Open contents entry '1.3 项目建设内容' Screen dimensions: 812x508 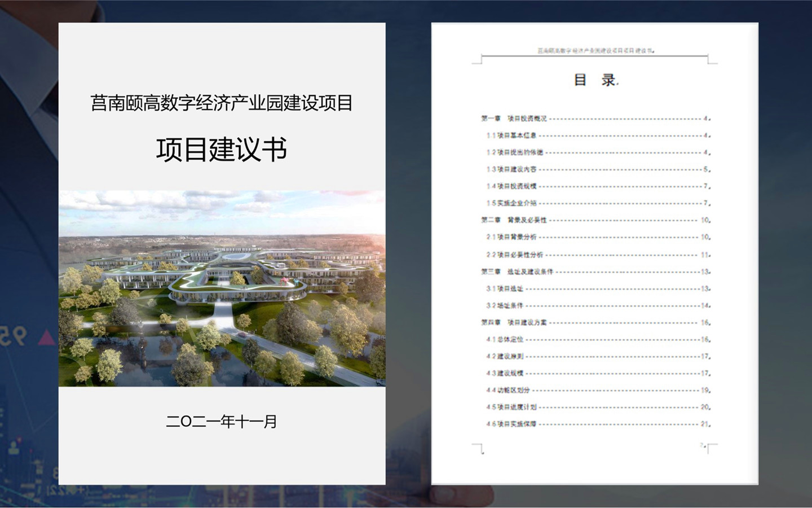pyautogui.click(x=598, y=169)
